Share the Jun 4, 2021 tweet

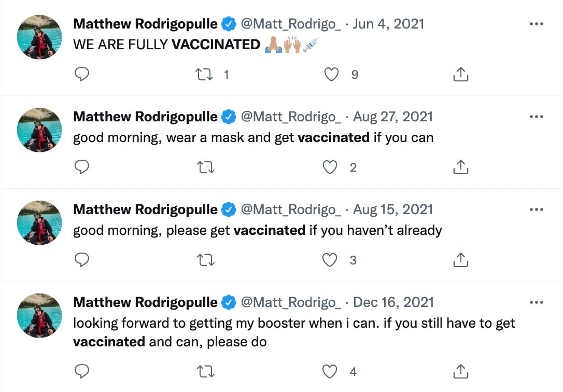tap(460, 75)
